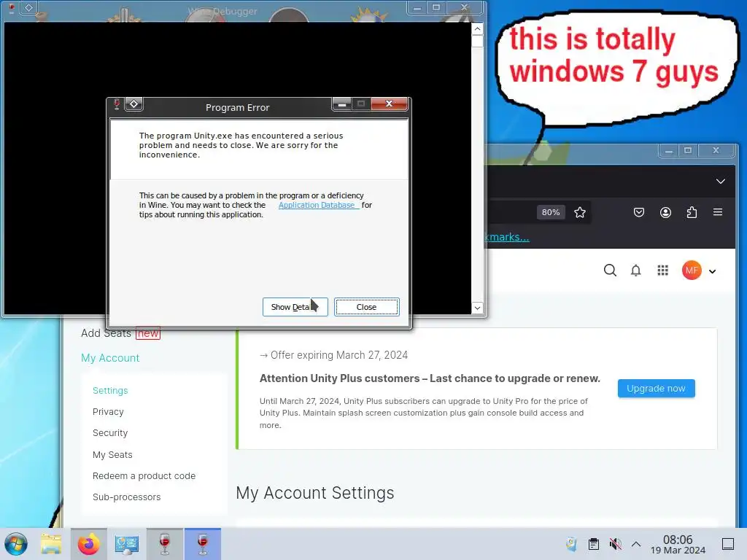Screen dimensions: 747x560
Task: Open the My Account sidebar section
Action: coord(110,358)
